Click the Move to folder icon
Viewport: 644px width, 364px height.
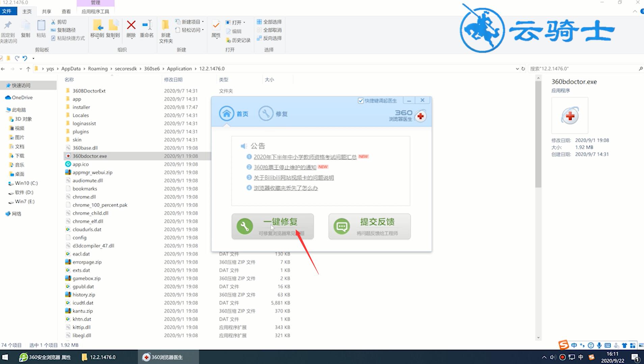pyautogui.click(x=98, y=25)
